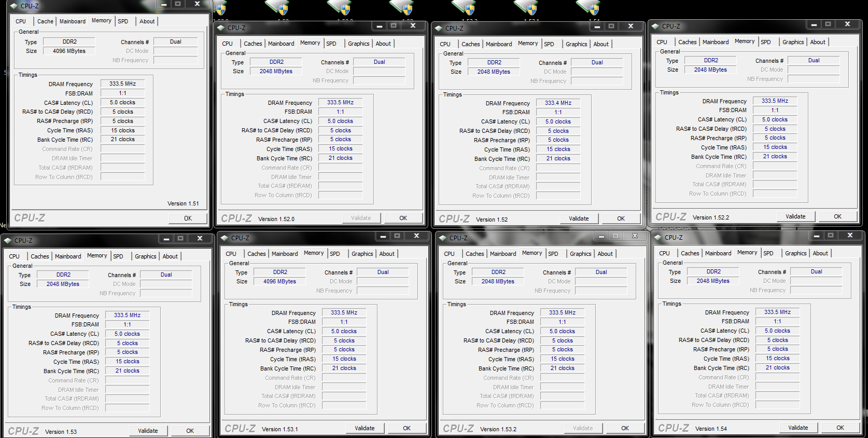Click OK in the Version 1.53.1 window
This screenshot has height=438, width=868.
[x=407, y=428]
